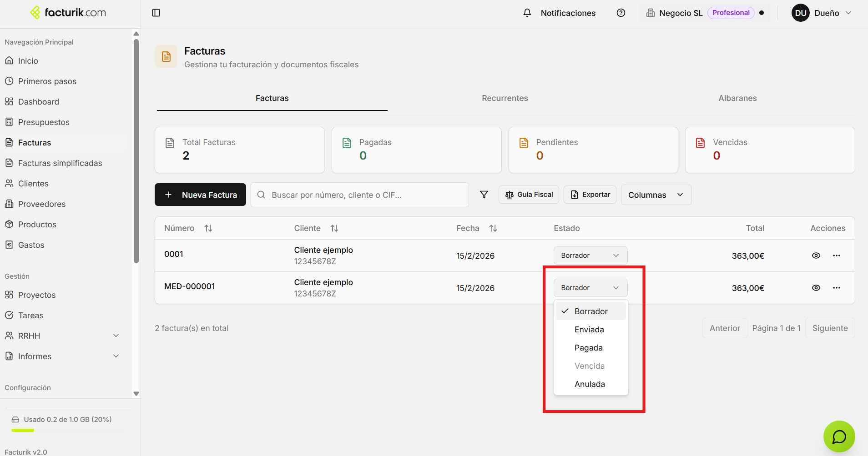Screen dimensions: 868x456
Task: View invoice MED-000001 with eye icon
Action: pos(816,288)
